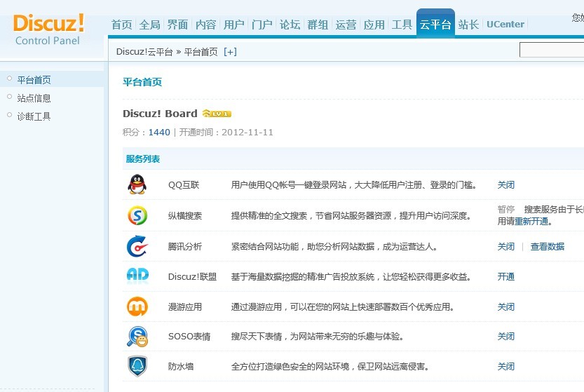Select 平台首页 in the sidebar
This screenshot has height=392, width=584.
[x=34, y=80]
